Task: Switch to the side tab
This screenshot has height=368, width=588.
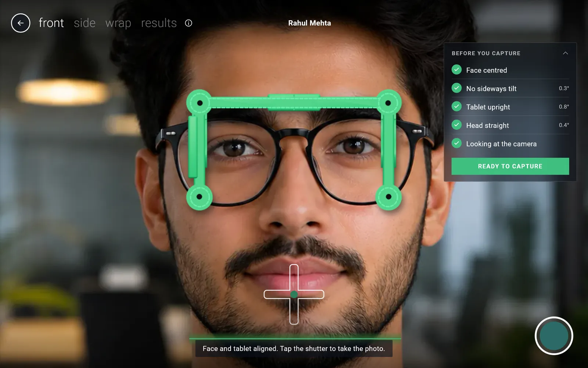Action: (85, 23)
